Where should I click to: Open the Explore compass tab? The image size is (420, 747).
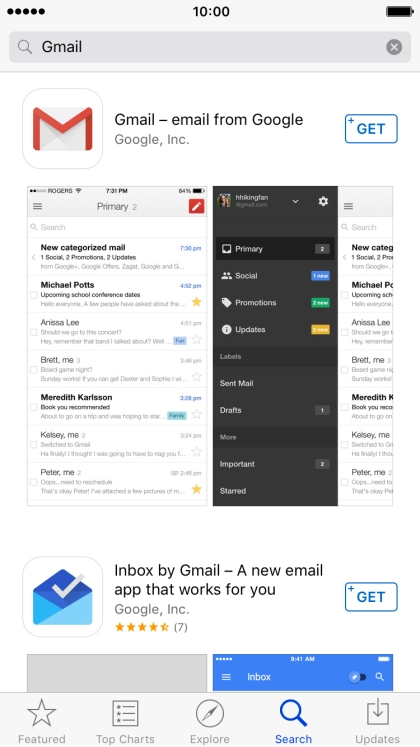(x=210, y=721)
